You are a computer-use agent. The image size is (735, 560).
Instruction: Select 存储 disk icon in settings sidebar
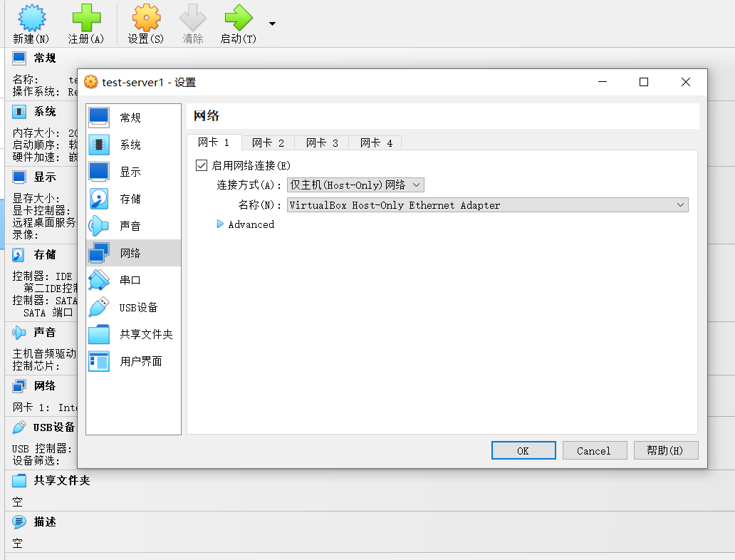click(x=99, y=199)
